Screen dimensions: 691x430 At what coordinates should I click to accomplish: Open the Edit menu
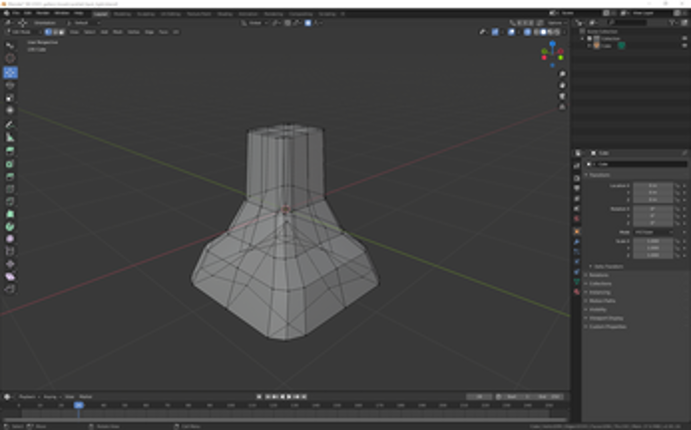[x=28, y=13]
